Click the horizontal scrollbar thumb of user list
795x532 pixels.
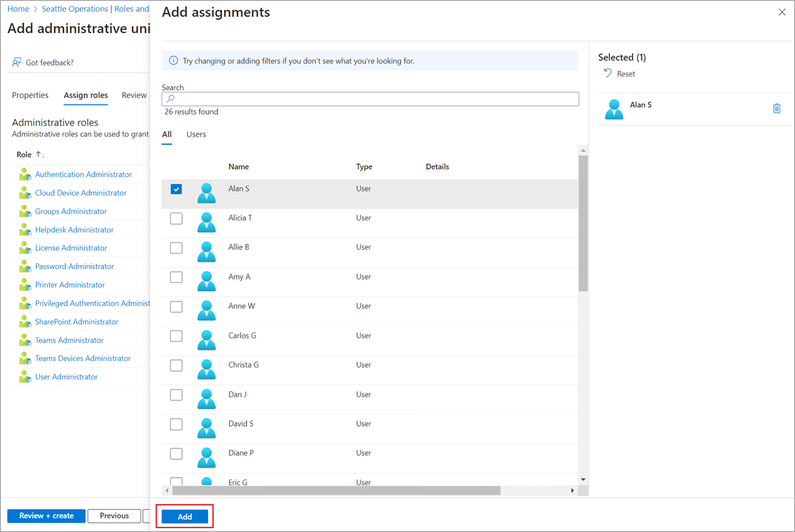pyautogui.click(x=335, y=490)
